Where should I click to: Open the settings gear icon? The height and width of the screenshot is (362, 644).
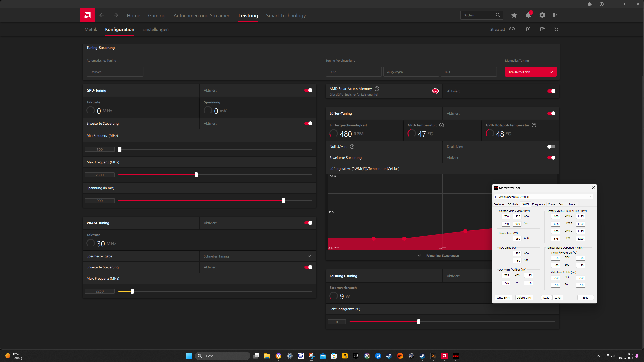point(542,15)
